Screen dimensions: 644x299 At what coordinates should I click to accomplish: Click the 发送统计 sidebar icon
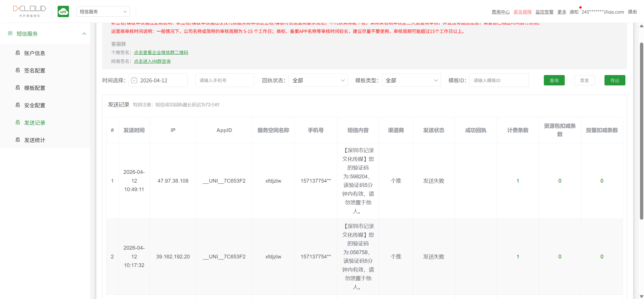point(18,140)
